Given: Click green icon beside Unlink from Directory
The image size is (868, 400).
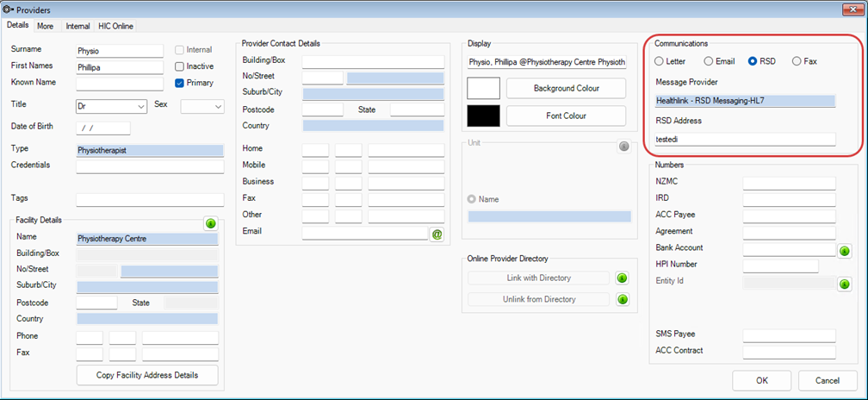Looking at the screenshot, I should coord(623,300).
